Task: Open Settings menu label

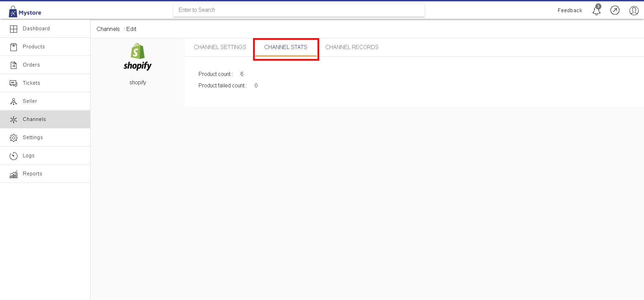Action: pyautogui.click(x=33, y=137)
